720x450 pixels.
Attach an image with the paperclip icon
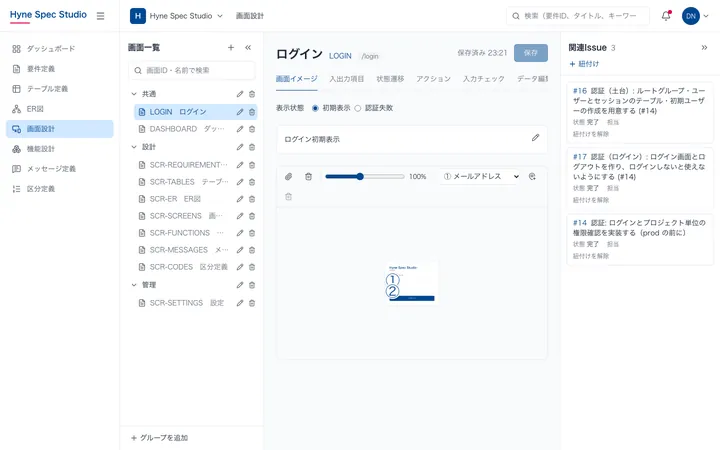(x=288, y=176)
